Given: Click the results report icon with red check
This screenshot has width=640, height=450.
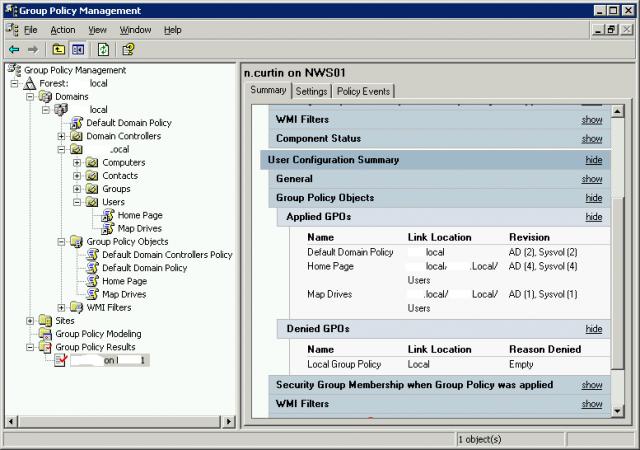Looking at the screenshot, I should [x=61, y=360].
